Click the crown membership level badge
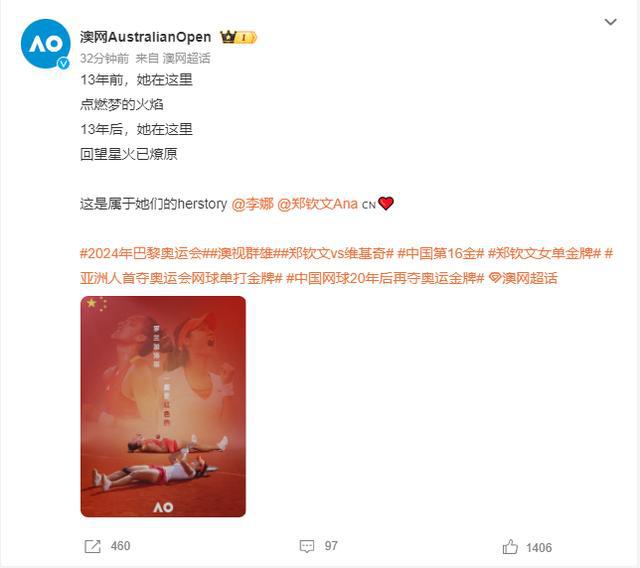The width and height of the screenshot is (640, 568). point(238,38)
